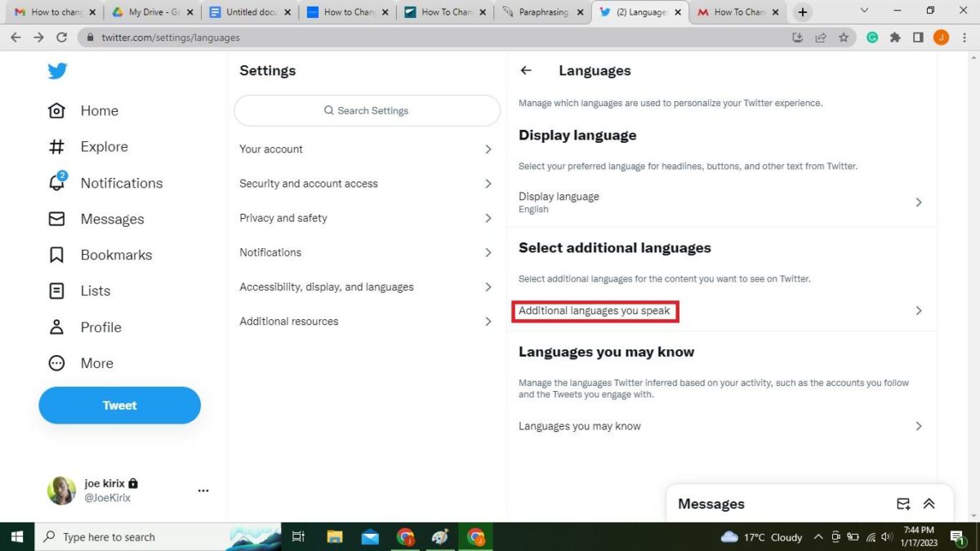Open Mail app from taskbar
The height and width of the screenshot is (551, 980).
tap(370, 536)
